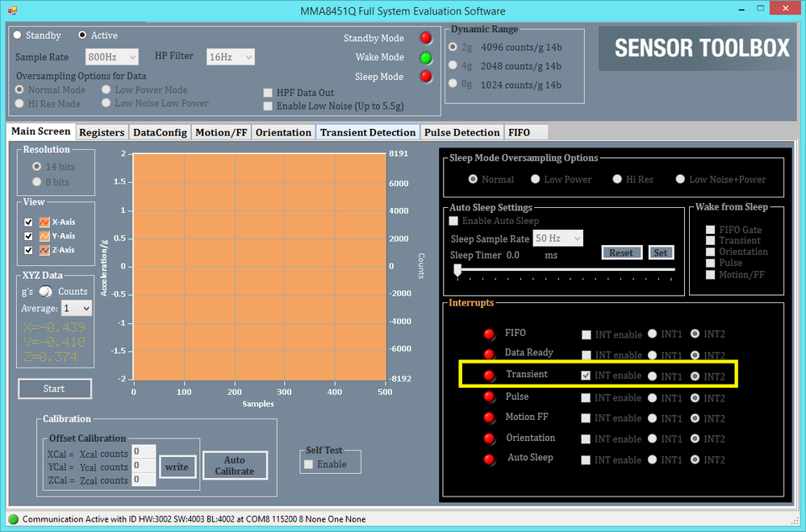The image size is (806, 532).
Task: Select Hi Res sleep oversampling option
Action: tap(617, 179)
